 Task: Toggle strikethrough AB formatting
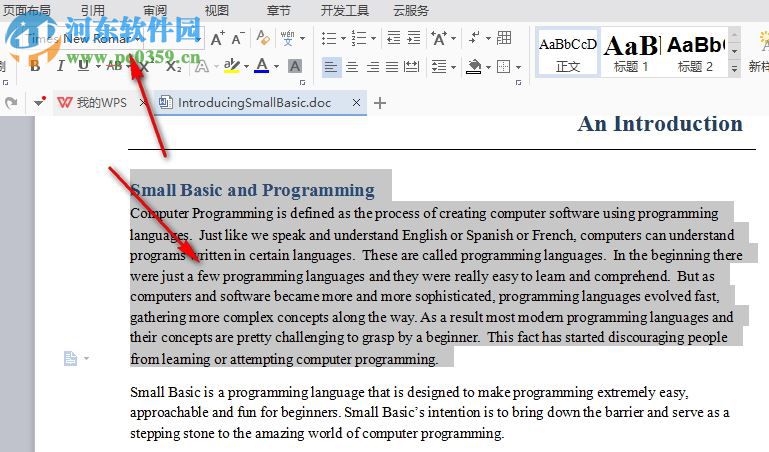[114, 66]
